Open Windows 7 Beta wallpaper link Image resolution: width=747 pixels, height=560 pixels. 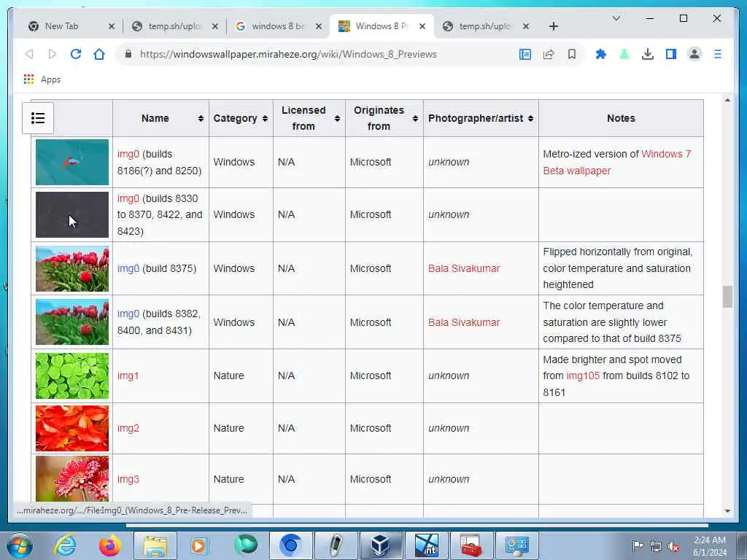616,163
